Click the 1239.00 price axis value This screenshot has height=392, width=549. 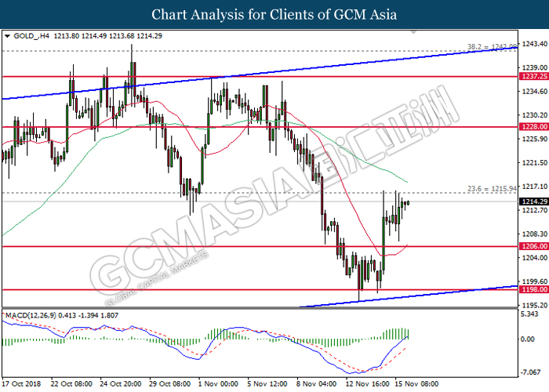[x=534, y=67]
